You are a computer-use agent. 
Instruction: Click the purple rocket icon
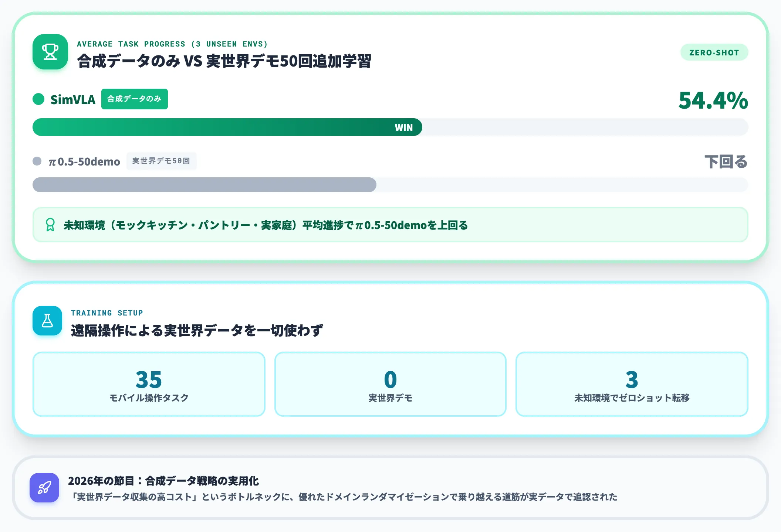[x=44, y=488]
